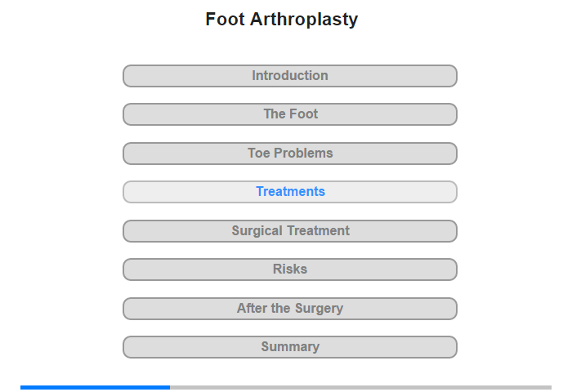Open After the Surgery section
Image resolution: width=572 pixels, height=392 pixels.
point(290,309)
